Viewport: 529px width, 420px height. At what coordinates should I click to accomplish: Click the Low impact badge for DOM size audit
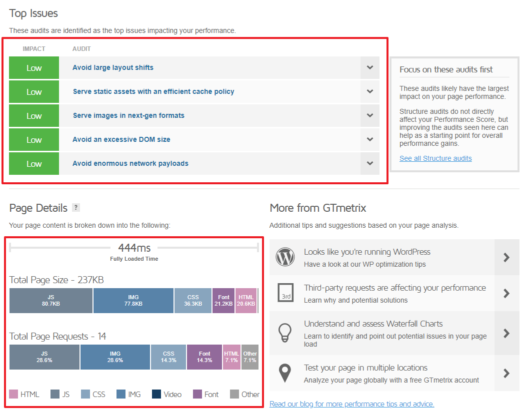pyautogui.click(x=33, y=139)
